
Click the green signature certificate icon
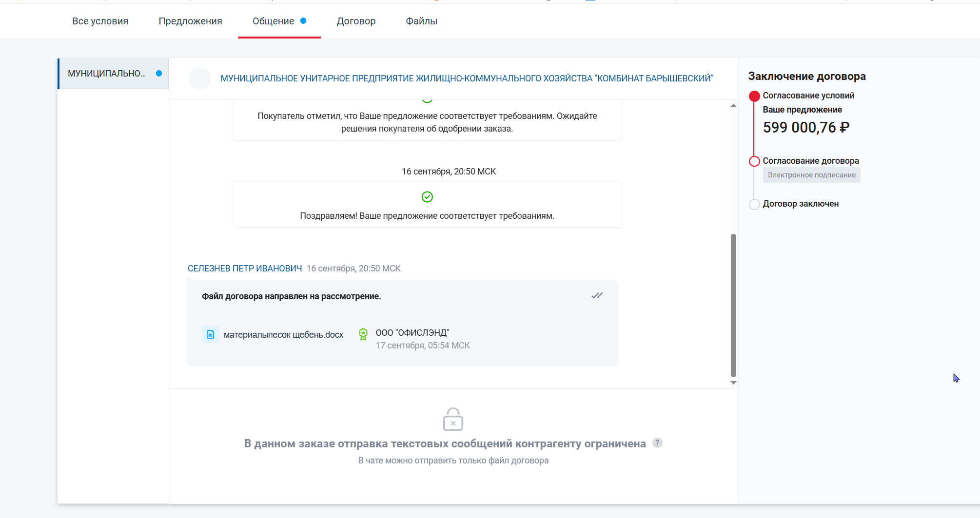click(x=363, y=334)
